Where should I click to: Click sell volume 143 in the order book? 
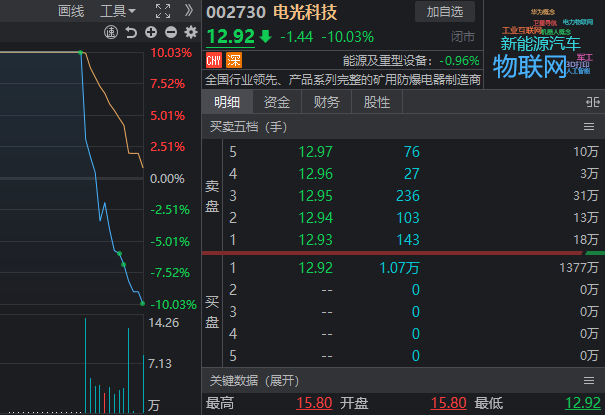pos(408,240)
